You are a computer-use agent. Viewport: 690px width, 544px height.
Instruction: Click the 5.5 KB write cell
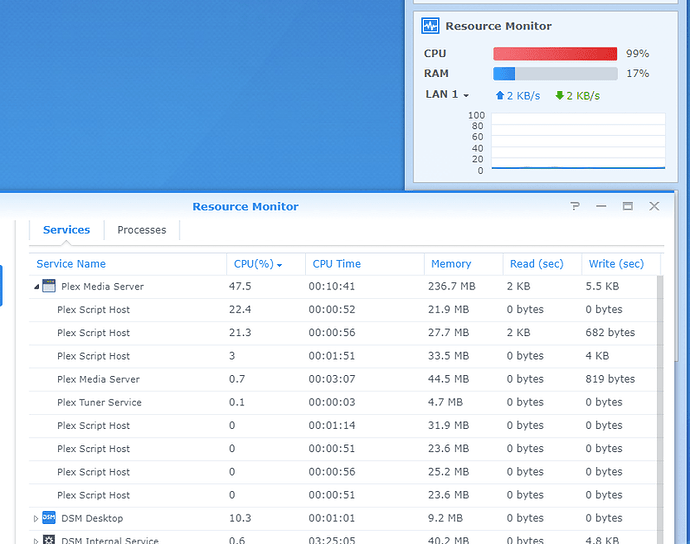click(602, 286)
